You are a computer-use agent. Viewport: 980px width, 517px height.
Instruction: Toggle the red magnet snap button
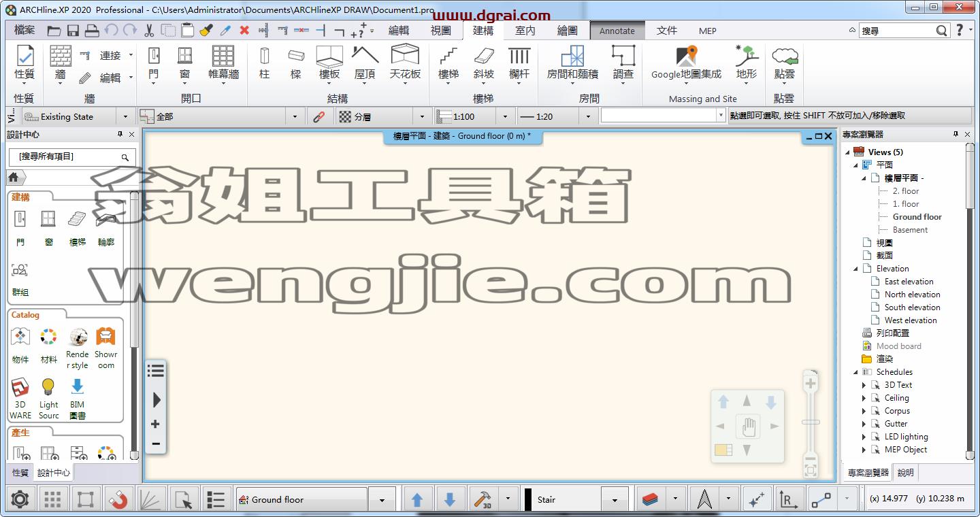tap(118, 500)
